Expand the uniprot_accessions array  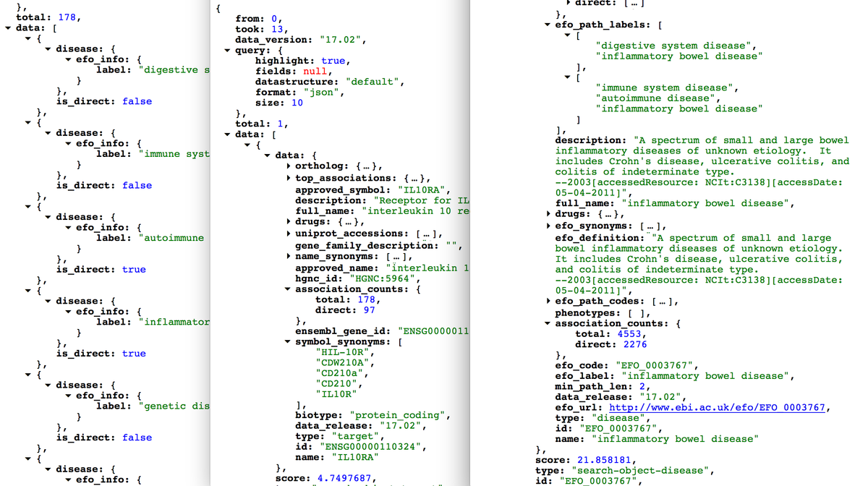(289, 234)
